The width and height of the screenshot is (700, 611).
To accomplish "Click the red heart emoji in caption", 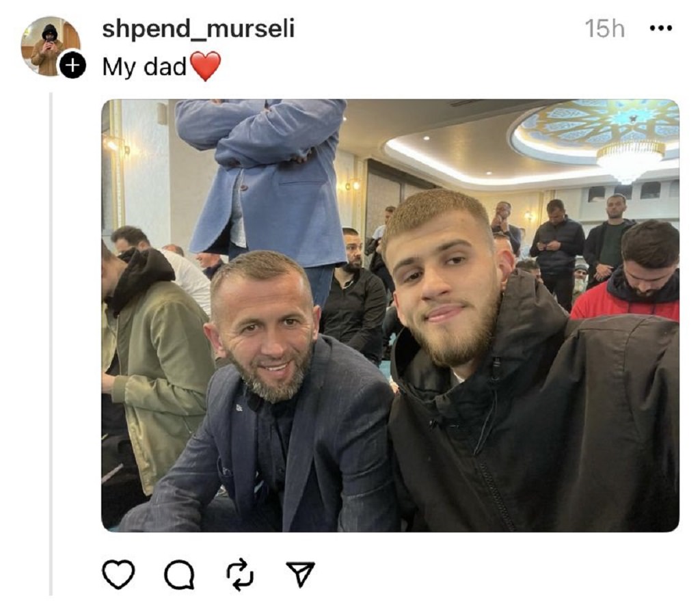I will [x=205, y=66].
